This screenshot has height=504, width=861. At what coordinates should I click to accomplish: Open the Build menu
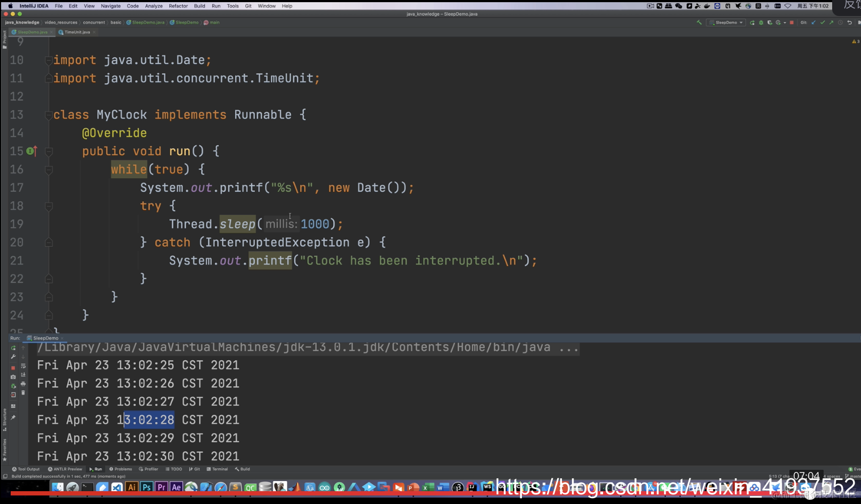(x=199, y=6)
